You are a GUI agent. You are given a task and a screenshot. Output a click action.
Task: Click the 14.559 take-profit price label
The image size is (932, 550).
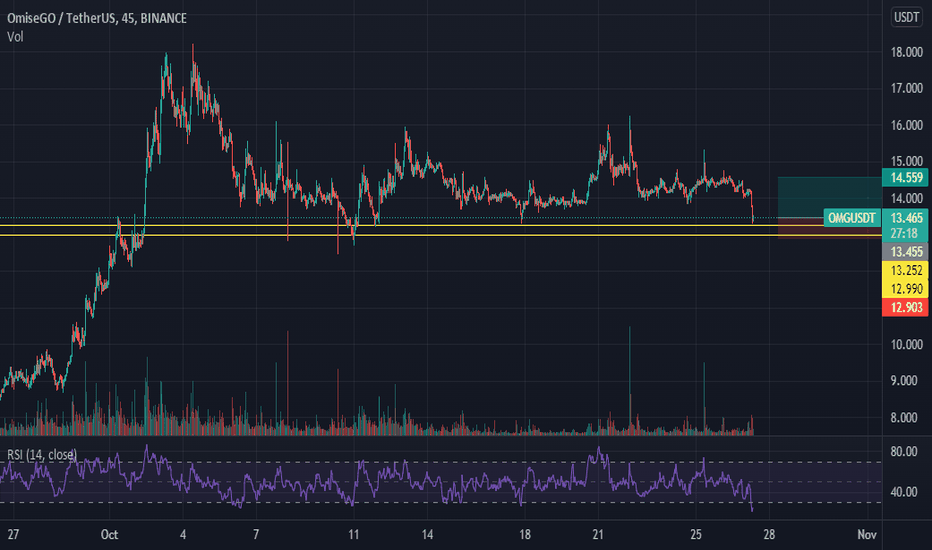(905, 177)
